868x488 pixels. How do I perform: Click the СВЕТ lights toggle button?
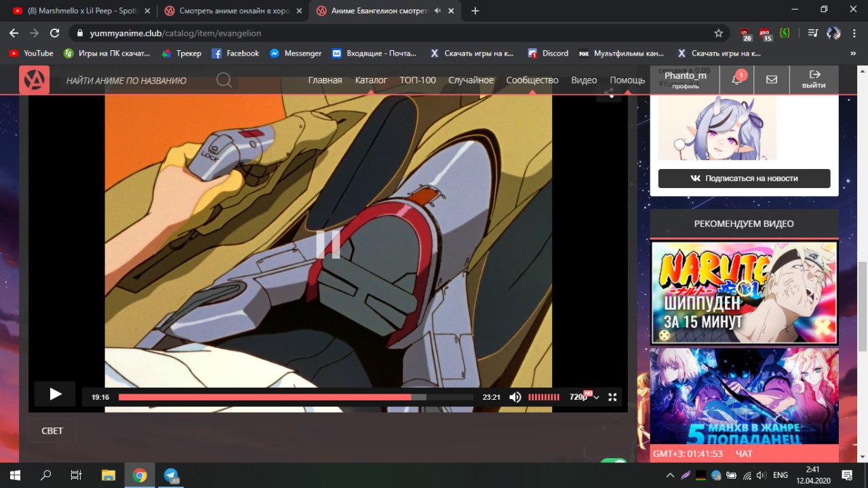coord(52,431)
